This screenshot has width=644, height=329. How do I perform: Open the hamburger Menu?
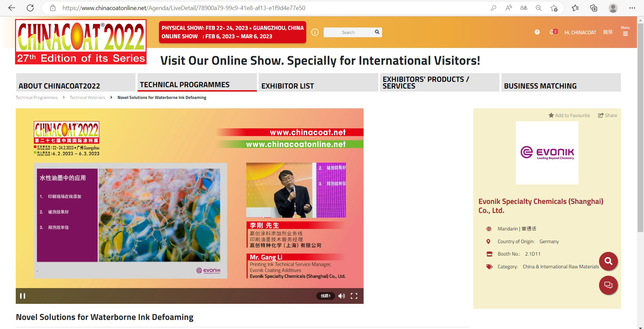625,31
